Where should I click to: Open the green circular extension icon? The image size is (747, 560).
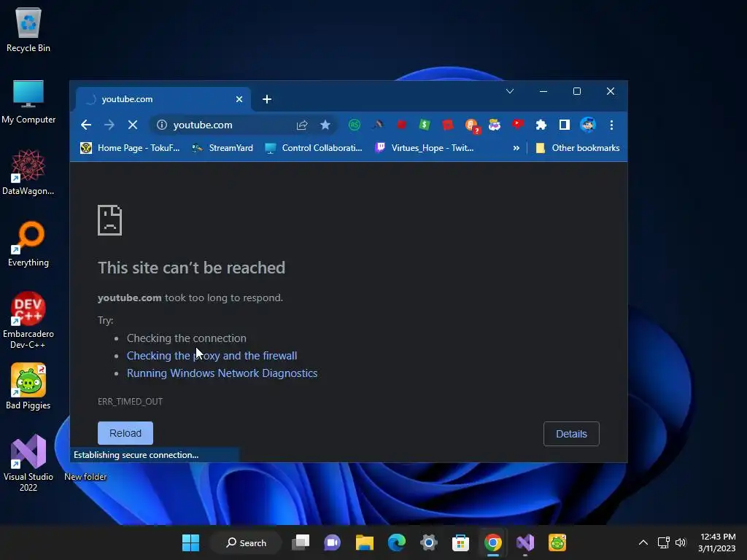point(354,125)
